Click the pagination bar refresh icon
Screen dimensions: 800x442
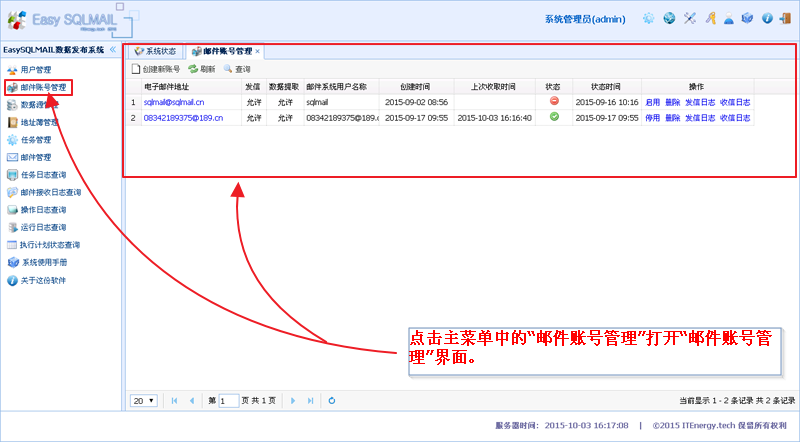[332, 401]
